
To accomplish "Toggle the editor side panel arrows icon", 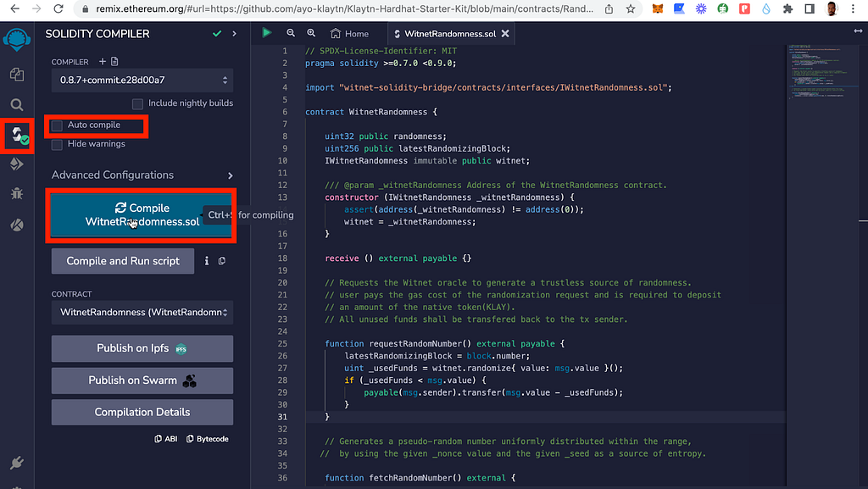I will pos(858,31).
